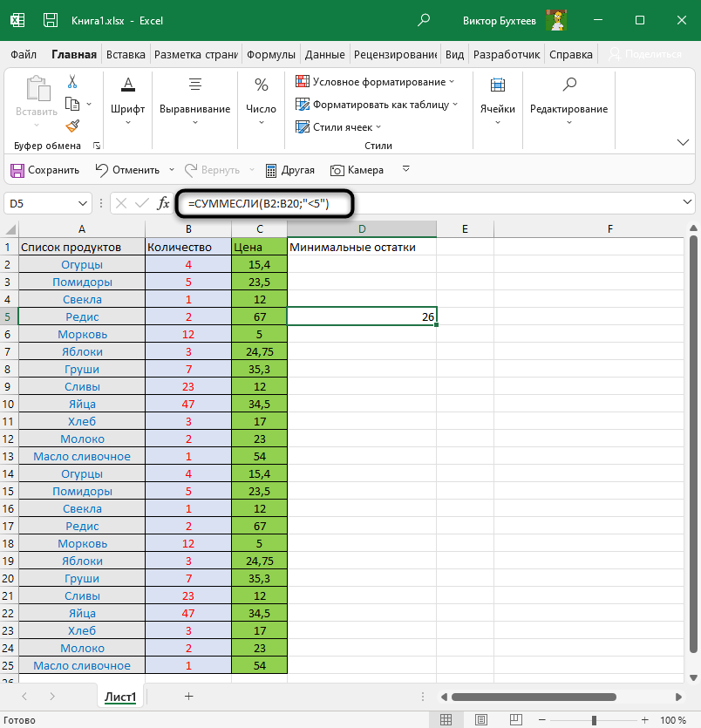
Task: Add a new sheet with plus icon
Action: click(188, 696)
